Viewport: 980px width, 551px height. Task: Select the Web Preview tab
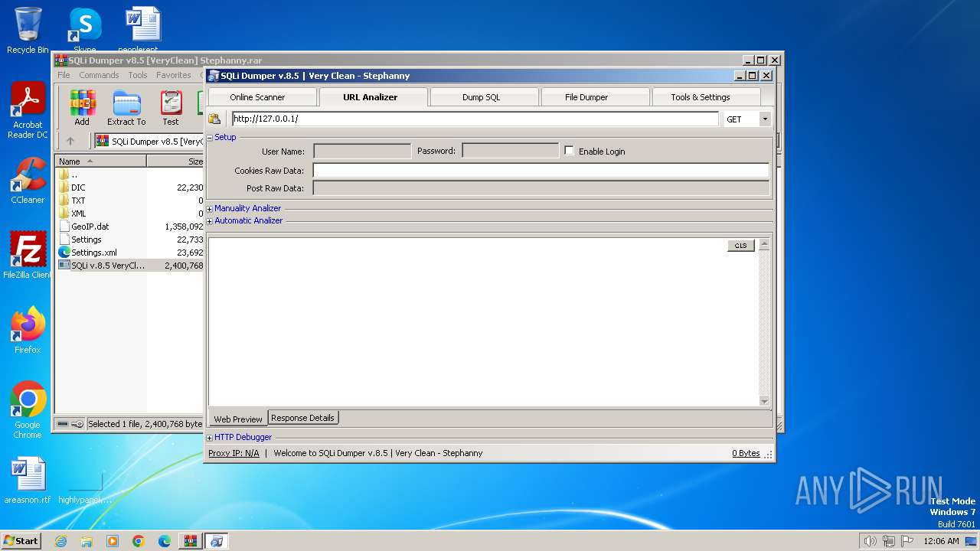(x=237, y=419)
